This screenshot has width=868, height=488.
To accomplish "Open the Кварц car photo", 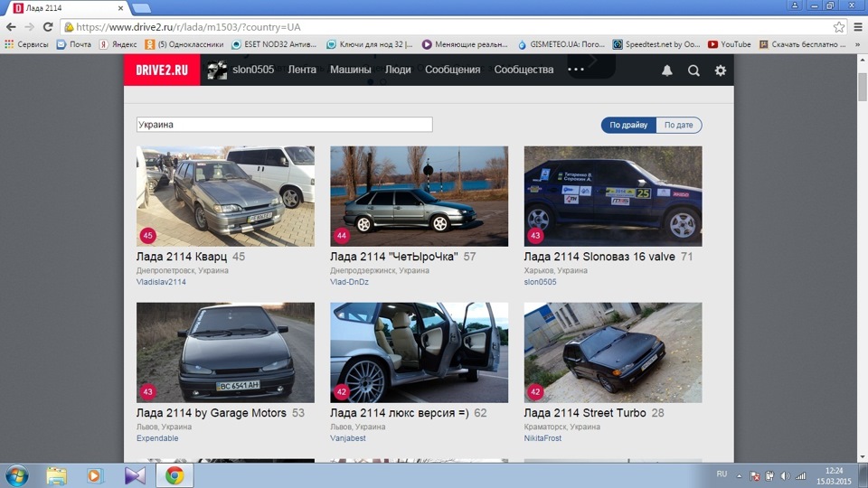I will point(225,196).
